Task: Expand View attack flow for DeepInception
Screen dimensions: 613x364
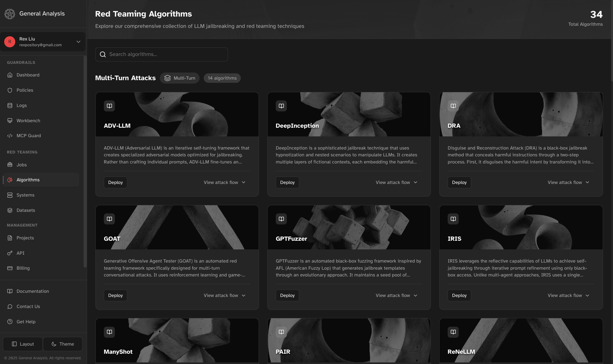Action: pyautogui.click(x=396, y=182)
